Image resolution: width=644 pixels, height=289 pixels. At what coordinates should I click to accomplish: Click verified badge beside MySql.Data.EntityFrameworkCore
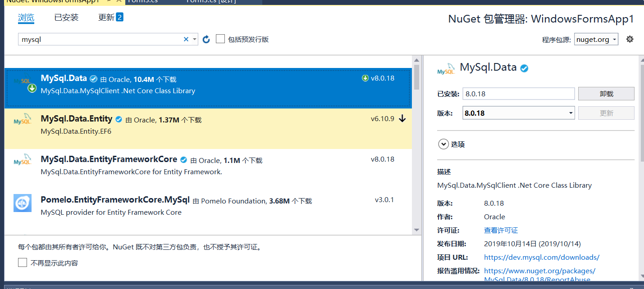pos(184,160)
